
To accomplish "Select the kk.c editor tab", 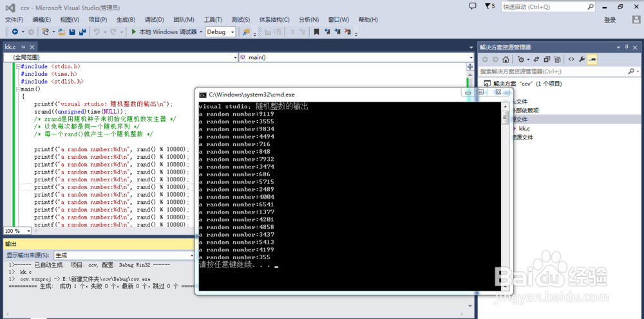I will 11,47.
